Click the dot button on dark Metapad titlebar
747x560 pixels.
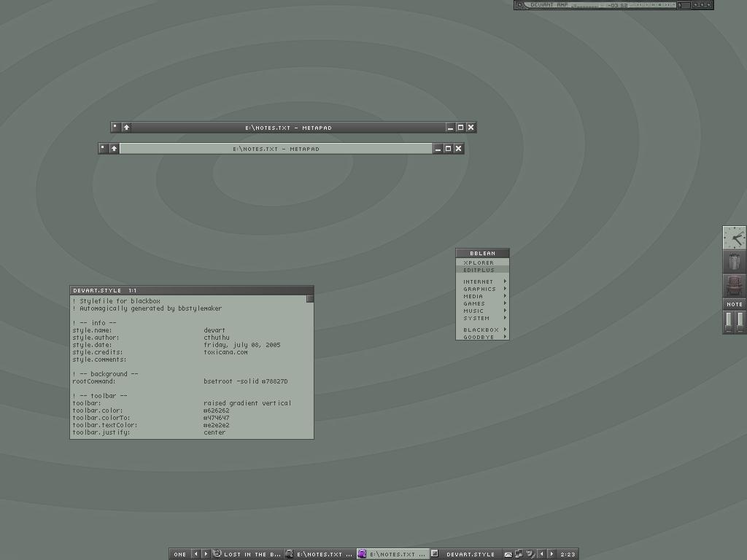115,127
